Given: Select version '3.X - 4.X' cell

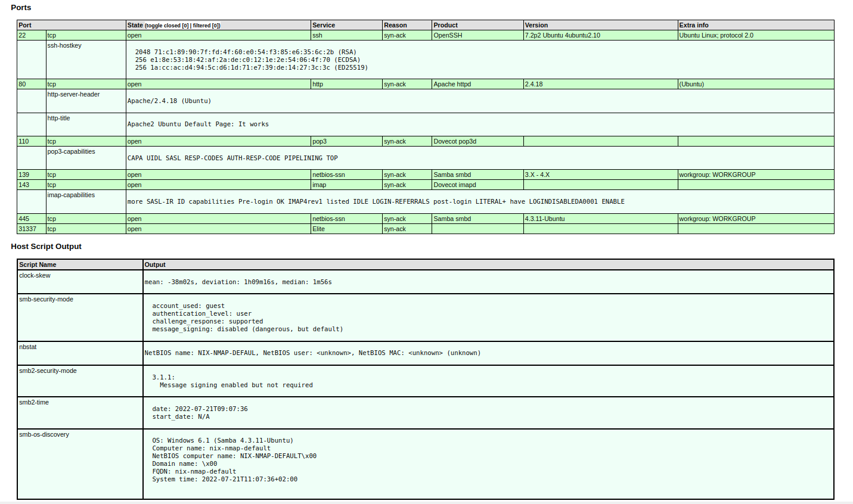Looking at the screenshot, I should pos(601,175).
